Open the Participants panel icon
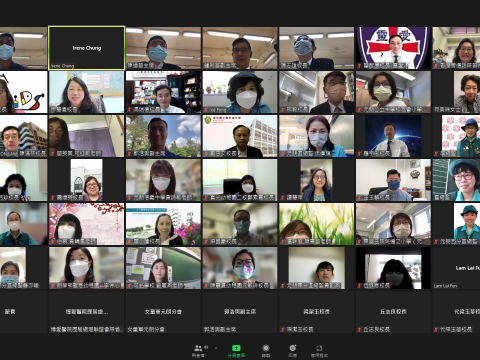 pos(198,348)
